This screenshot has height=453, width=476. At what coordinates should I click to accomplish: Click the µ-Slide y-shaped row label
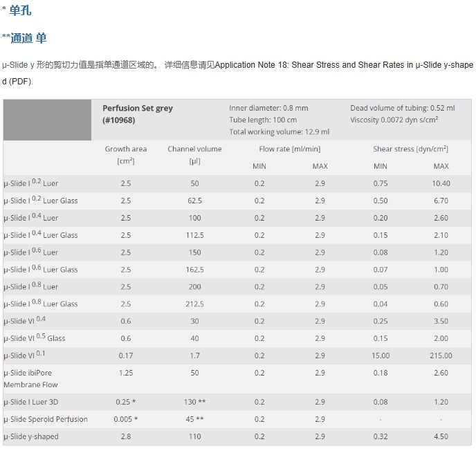point(31,436)
